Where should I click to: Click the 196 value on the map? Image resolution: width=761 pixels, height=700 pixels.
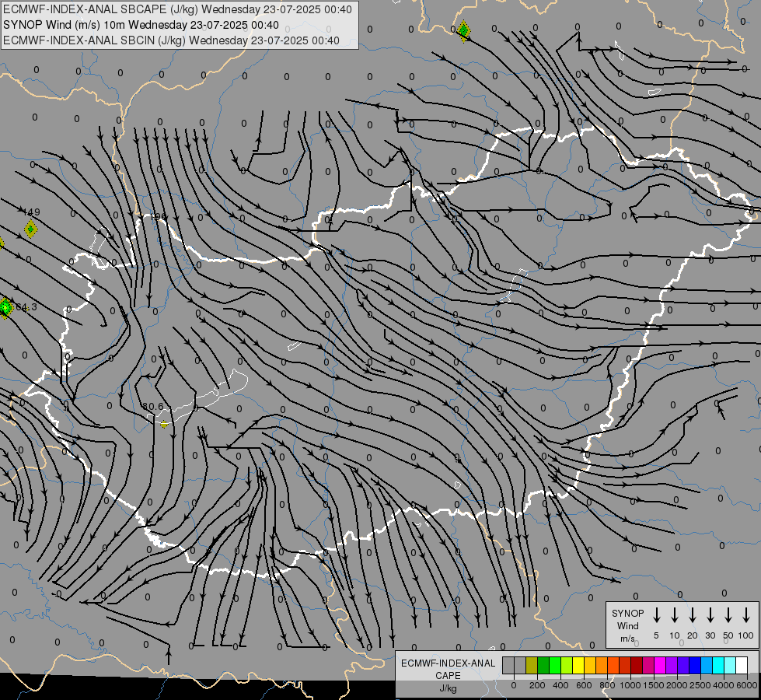(159, 217)
